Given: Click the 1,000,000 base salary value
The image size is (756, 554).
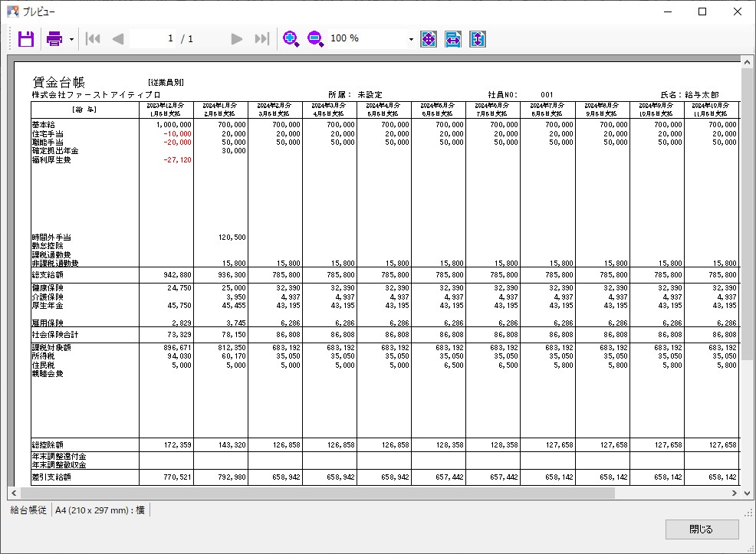Looking at the screenshot, I should [173, 125].
